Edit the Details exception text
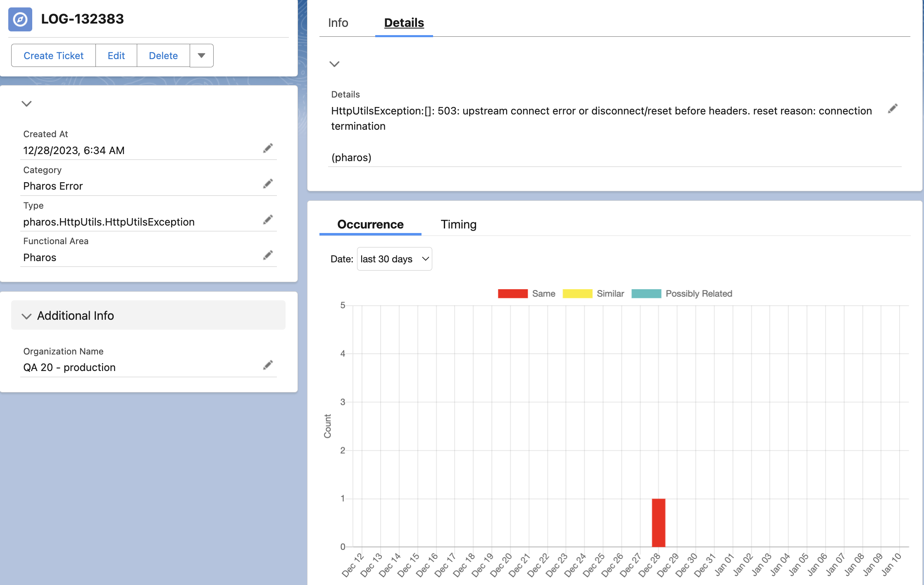This screenshot has height=585, width=924. (x=892, y=108)
